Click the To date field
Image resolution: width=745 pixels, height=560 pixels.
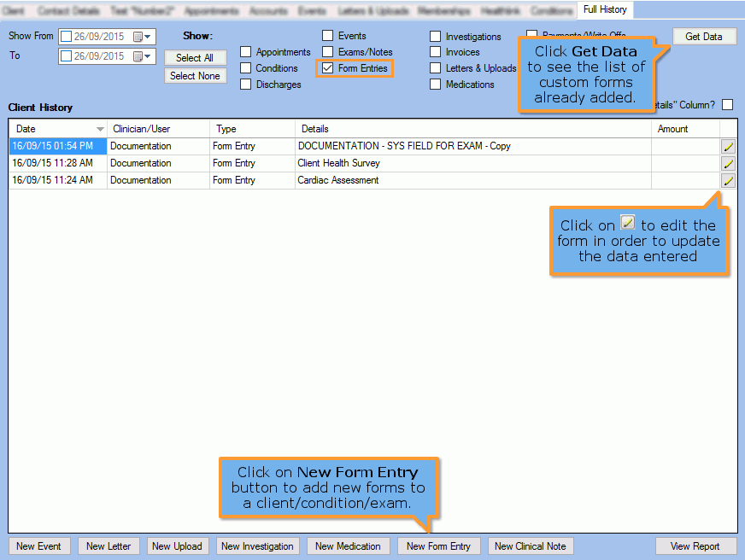click(x=107, y=56)
